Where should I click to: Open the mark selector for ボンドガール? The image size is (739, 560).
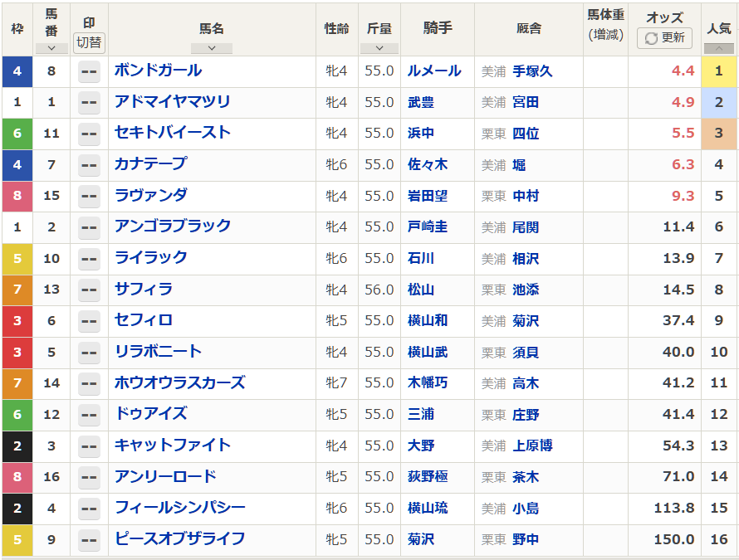tap(89, 71)
